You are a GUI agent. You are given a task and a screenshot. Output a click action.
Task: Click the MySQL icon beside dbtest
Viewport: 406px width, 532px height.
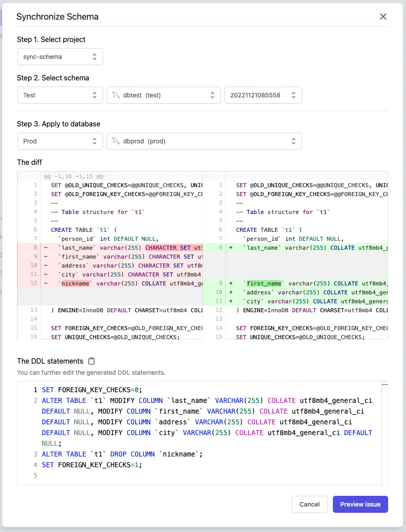tap(116, 95)
